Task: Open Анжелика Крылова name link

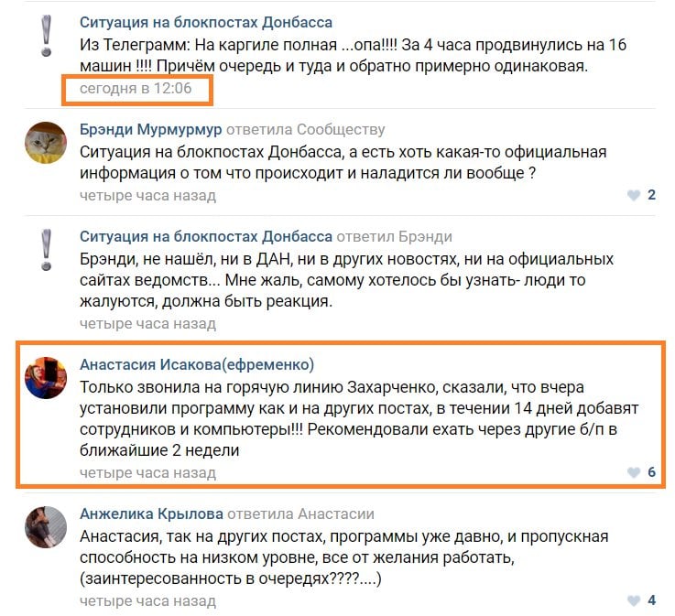Action: click(x=151, y=513)
